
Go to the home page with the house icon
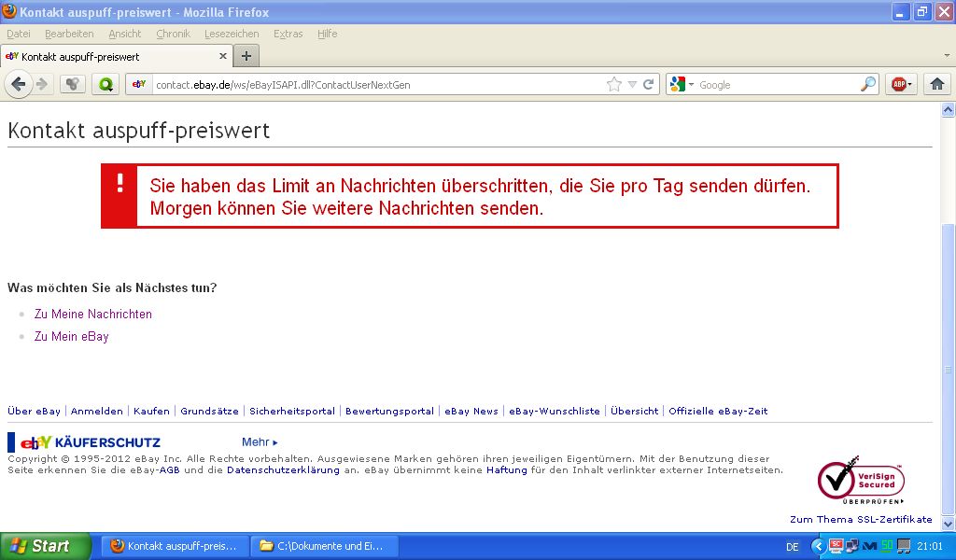[937, 84]
